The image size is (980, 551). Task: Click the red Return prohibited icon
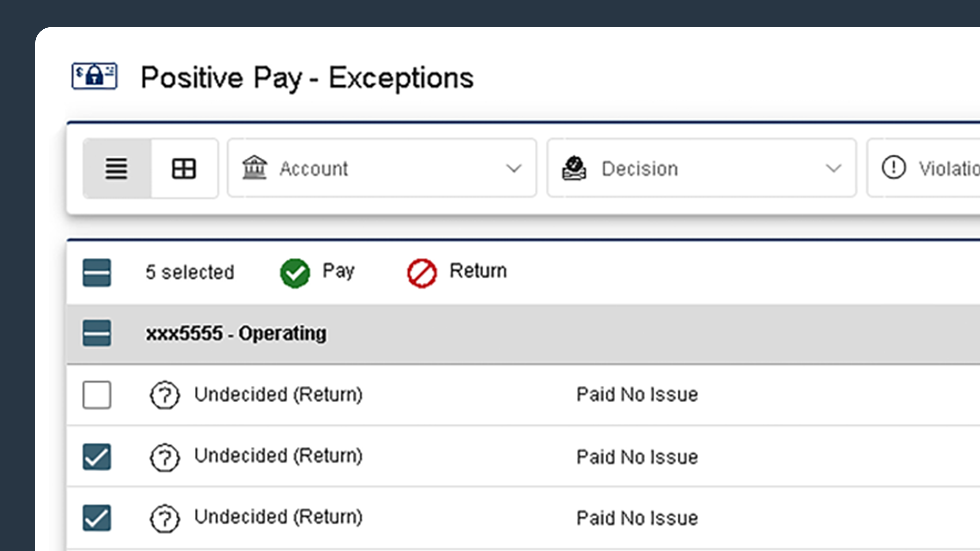[422, 273]
